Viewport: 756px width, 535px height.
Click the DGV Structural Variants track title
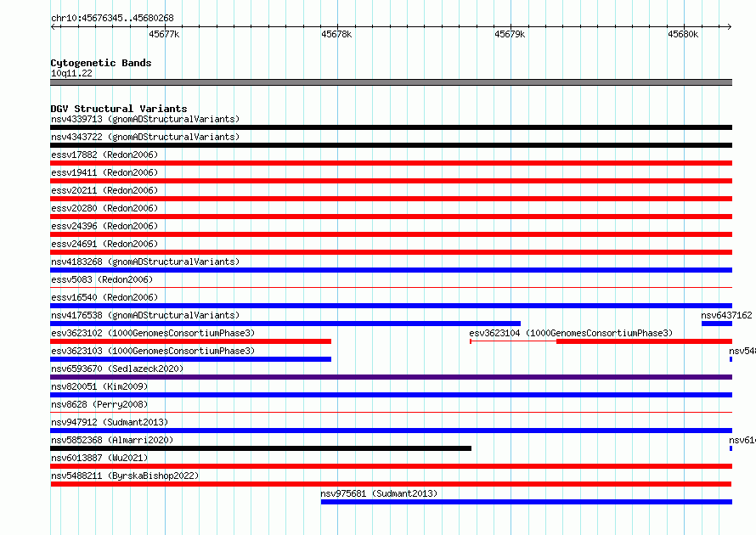click(119, 109)
